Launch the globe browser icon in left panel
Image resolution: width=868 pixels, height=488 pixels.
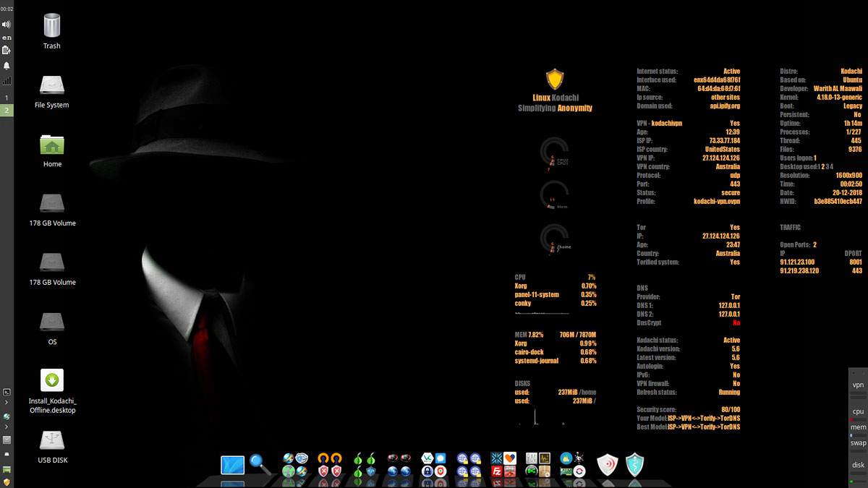click(7, 416)
